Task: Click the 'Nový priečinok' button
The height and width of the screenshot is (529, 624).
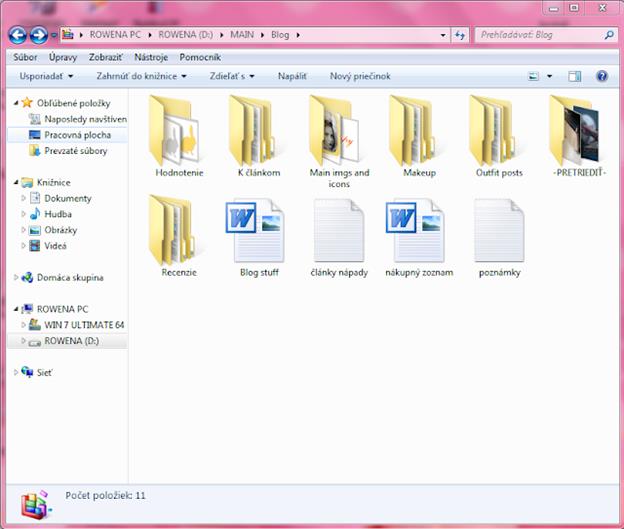Action: coord(360,76)
